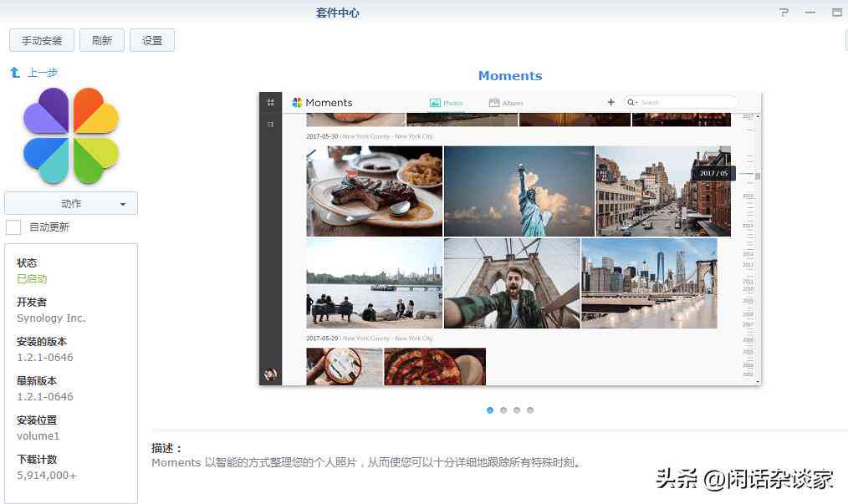Select the second screenshot carousel dot
848x504 pixels.
(503, 410)
